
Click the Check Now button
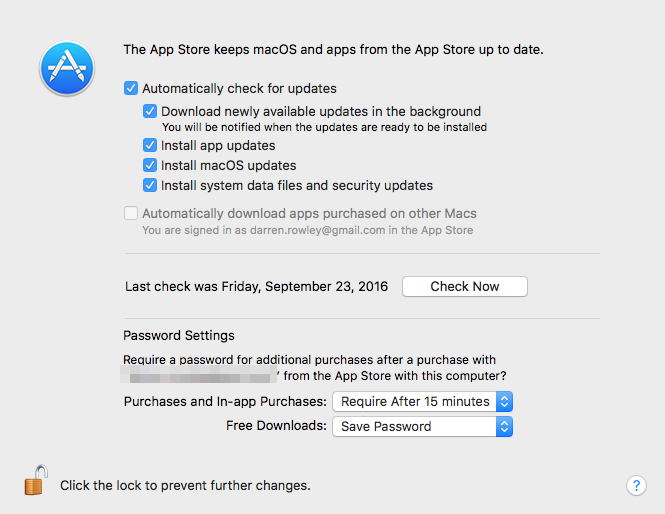(x=465, y=287)
